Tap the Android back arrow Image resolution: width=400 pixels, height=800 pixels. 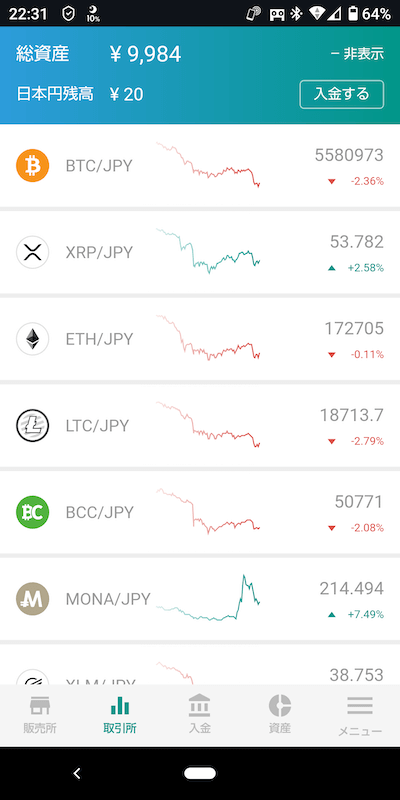pos(77,773)
